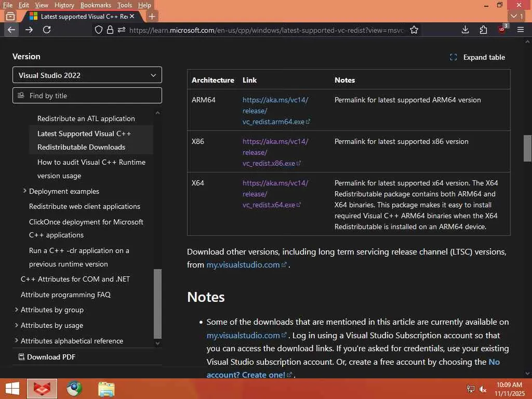Download the vc_redist.arm64.exe link
Viewport: 532px width, 399px height.
276,111
